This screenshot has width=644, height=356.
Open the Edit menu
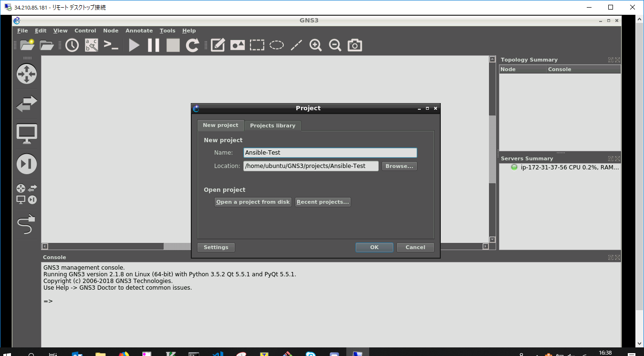point(41,31)
